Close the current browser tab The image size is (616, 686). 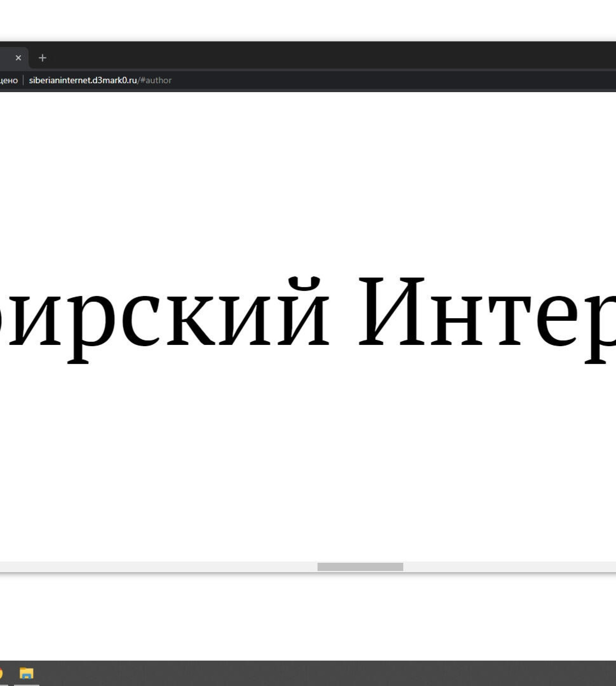tap(18, 58)
